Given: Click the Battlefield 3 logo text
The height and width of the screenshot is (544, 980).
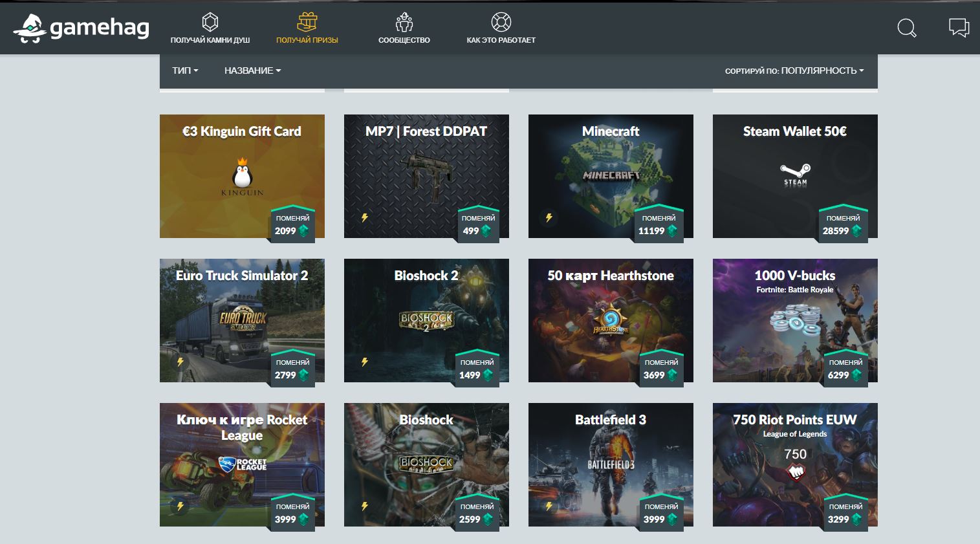Looking at the screenshot, I should 611,464.
